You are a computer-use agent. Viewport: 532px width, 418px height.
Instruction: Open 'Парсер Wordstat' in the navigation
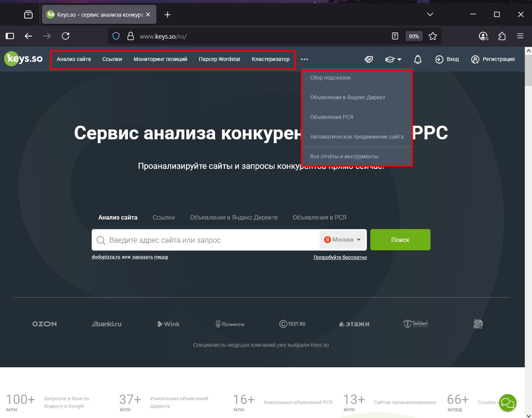pyautogui.click(x=219, y=59)
